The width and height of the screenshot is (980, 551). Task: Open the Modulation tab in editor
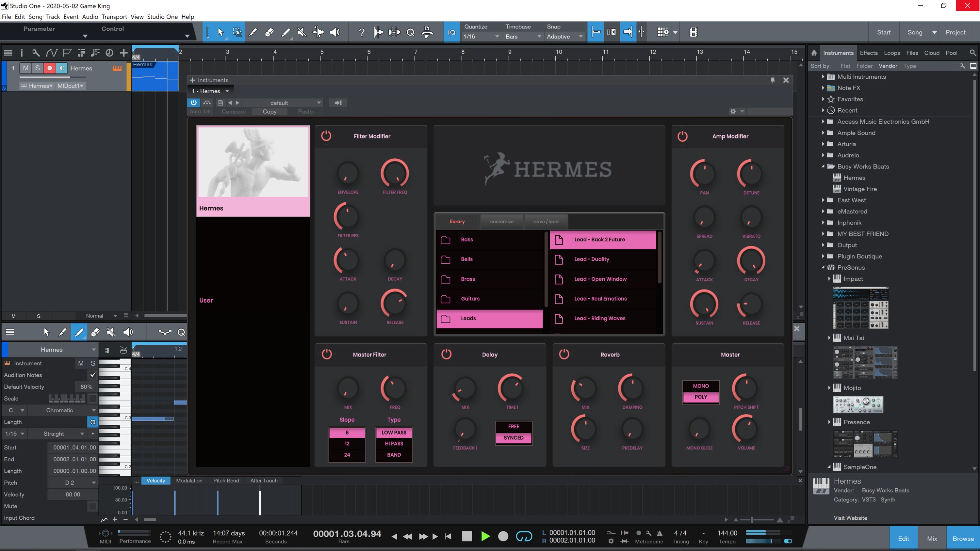[189, 480]
